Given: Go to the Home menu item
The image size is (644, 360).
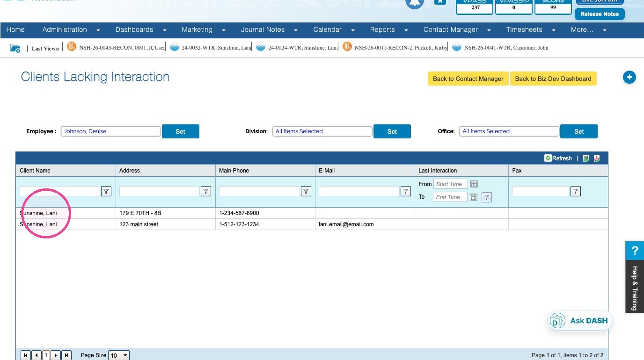Looking at the screenshot, I should [x=15, y=30].
